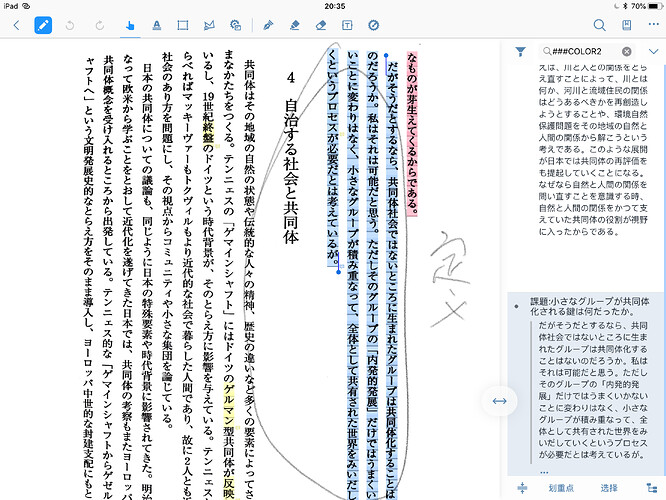Tap the funnel filter icon
Image resolution: width=666 pixels, height=500 pixels.
(520, 52)
